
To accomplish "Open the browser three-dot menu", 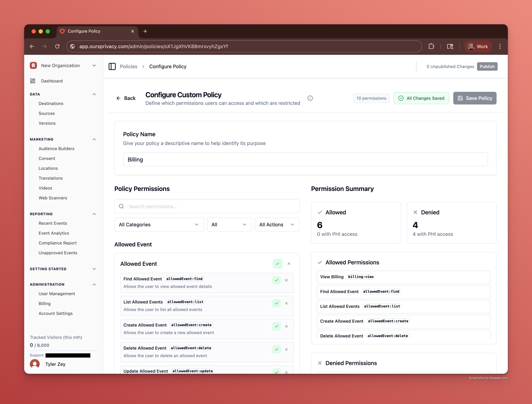I will 500,46.
